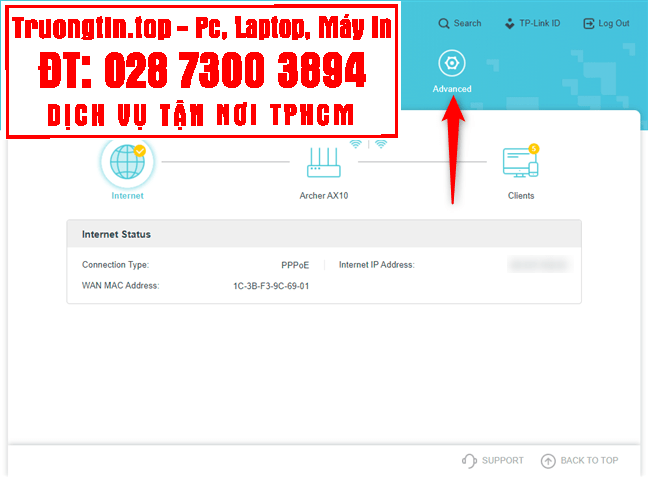Click the clients count badge
Image resolution: width=648 pixels, height=477 pixels.
534,148
